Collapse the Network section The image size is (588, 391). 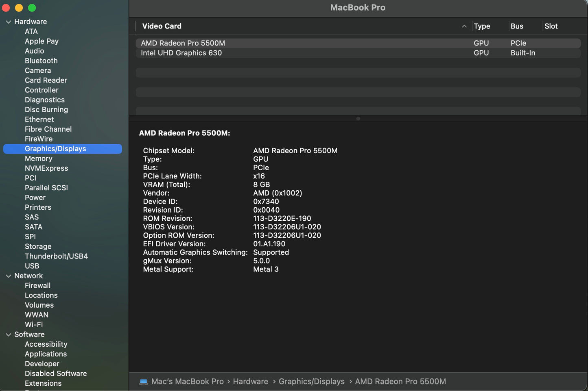tap(9, 276)
